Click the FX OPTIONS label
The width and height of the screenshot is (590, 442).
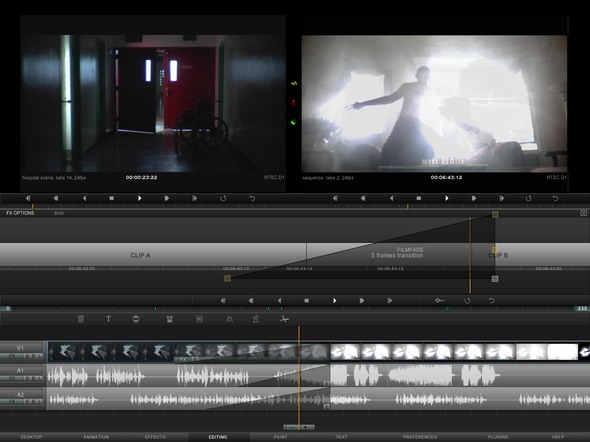click(20, 213)
